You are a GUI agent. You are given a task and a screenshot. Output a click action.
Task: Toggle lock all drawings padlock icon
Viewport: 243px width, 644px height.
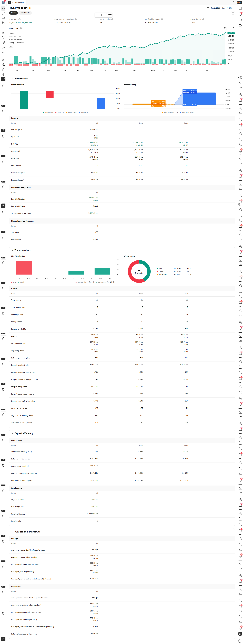[x=3, y=69]
